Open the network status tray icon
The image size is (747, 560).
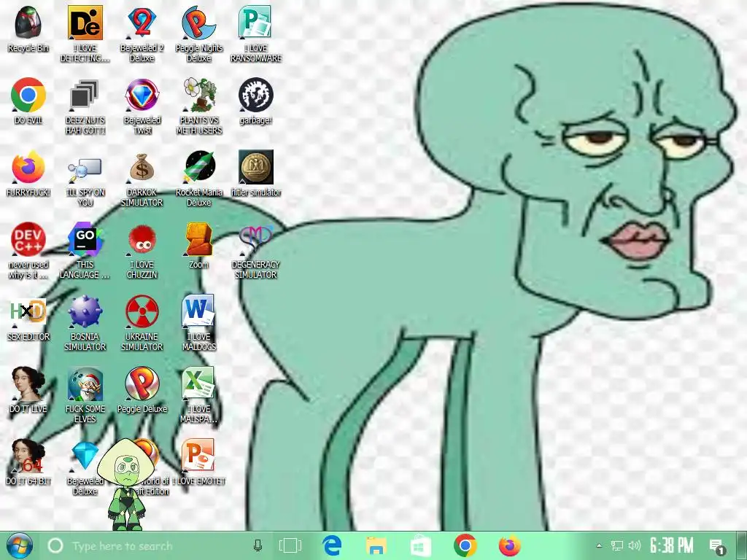coord(617,545)
